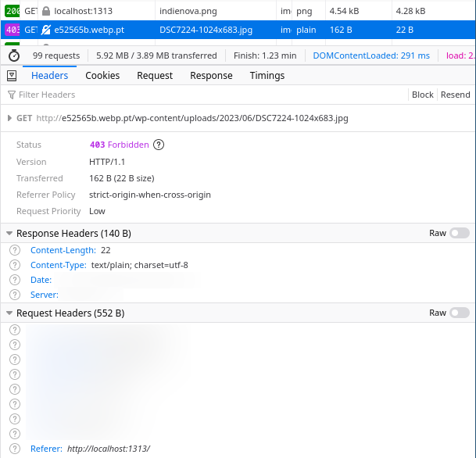Click the 5.92 MB / 3.89 MB transferred summary
The width and height of the screenshot is (476, 458).
coord(156,55)
